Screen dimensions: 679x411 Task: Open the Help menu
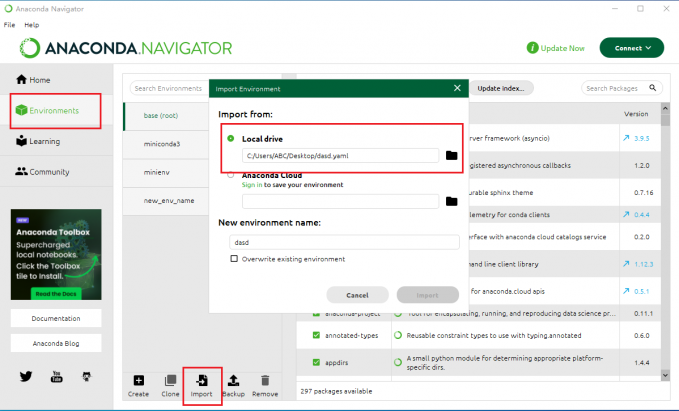point(32,25)
